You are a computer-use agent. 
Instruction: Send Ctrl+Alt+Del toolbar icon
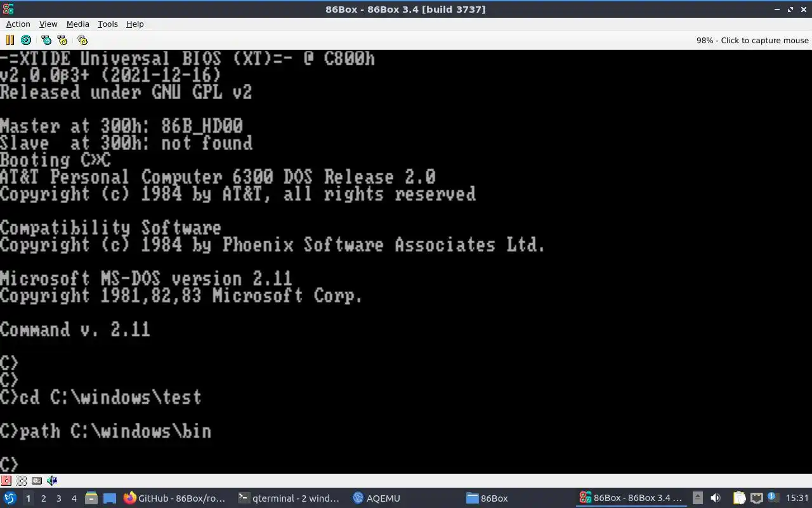[46, 40]
